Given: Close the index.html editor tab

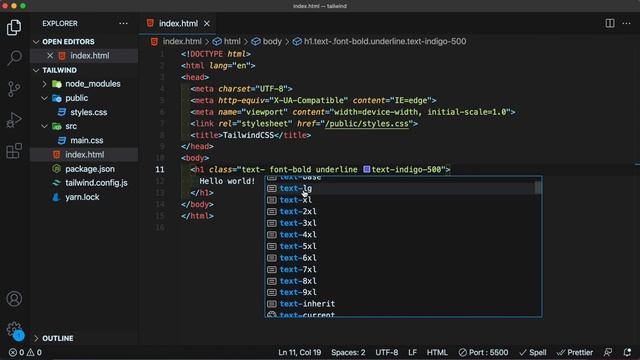Looking at the screenshot, I should (207, 24).
